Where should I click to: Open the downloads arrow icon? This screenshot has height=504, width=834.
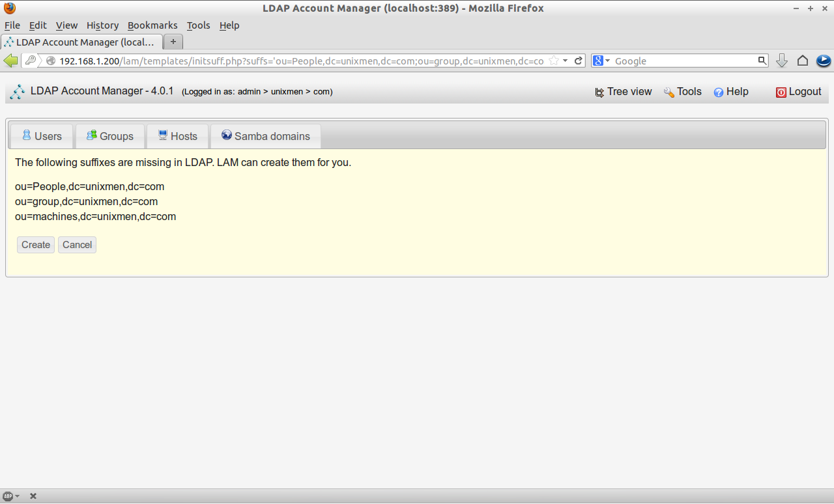point(782,61)
